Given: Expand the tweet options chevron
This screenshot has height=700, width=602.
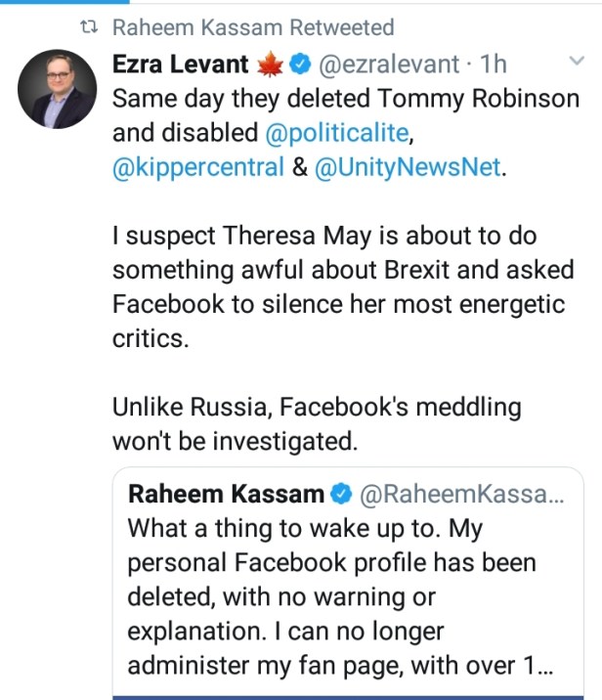Looking at the screenshot, I should pos(576,63).
